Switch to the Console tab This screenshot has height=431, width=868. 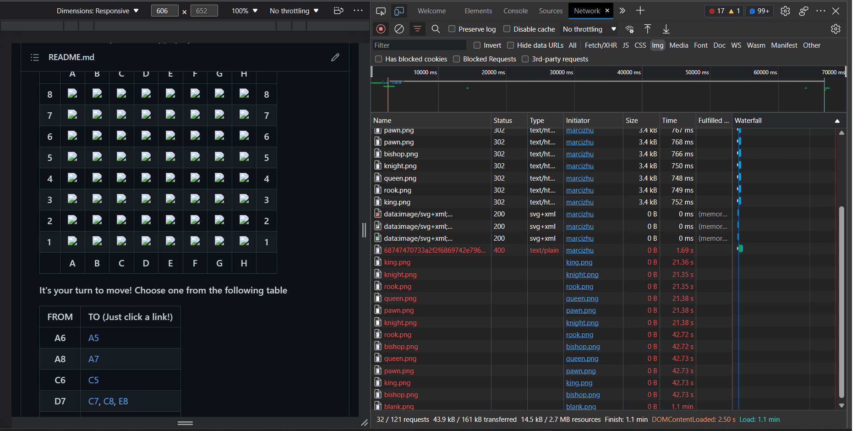pos(516,11)
